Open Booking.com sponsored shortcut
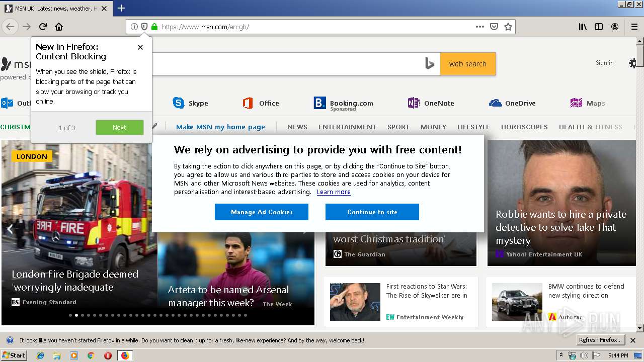Screen dimensions: 644x362 344,104
